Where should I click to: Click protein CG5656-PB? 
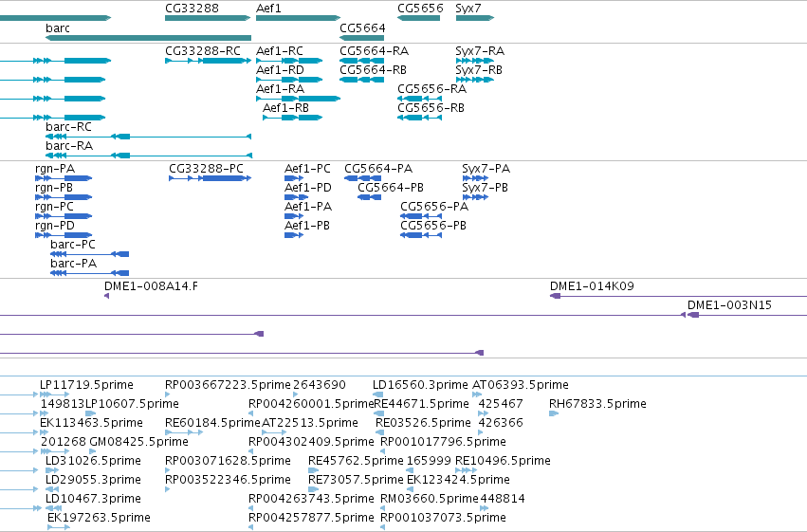[433, 226]
